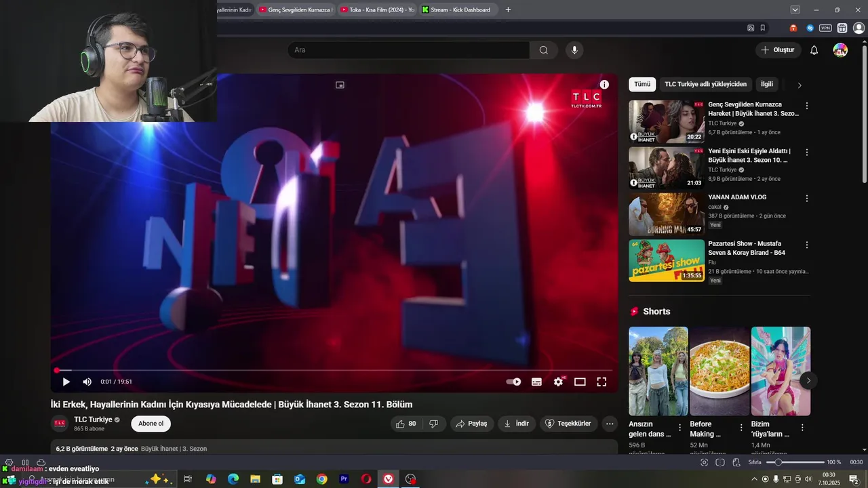The width and height of the screenshot is (868, 488).
Task: Play the video with the play button
Action: point(66,382)
